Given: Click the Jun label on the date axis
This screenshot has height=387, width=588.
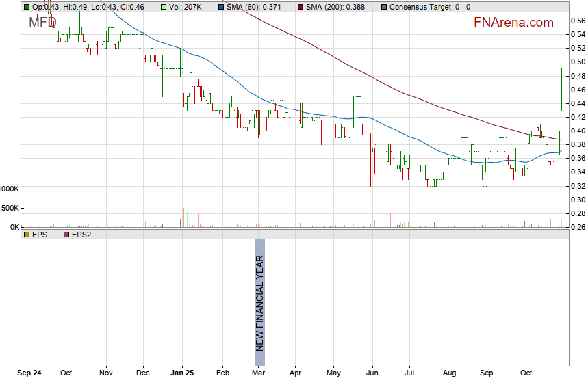Looking at the screenshot, I should pyautogui.click(x=372, y=374).
